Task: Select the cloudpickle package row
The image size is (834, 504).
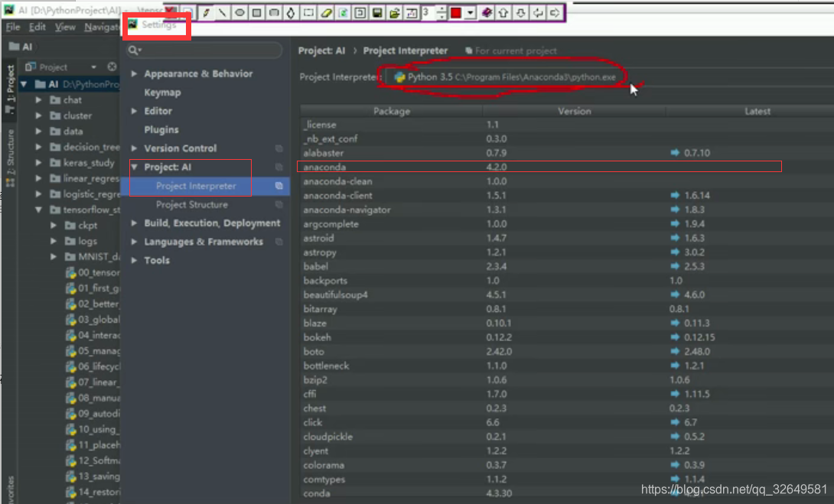Action: coord(567,437)
